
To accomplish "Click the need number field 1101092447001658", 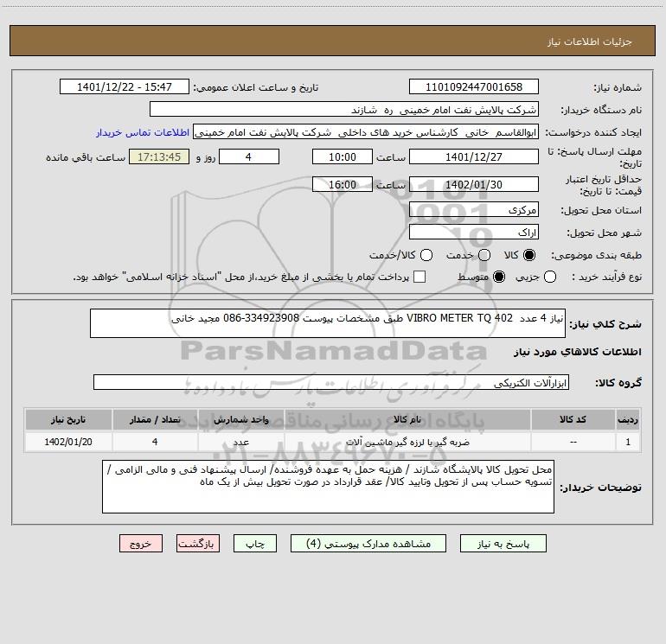I will (x=474, y=86).
